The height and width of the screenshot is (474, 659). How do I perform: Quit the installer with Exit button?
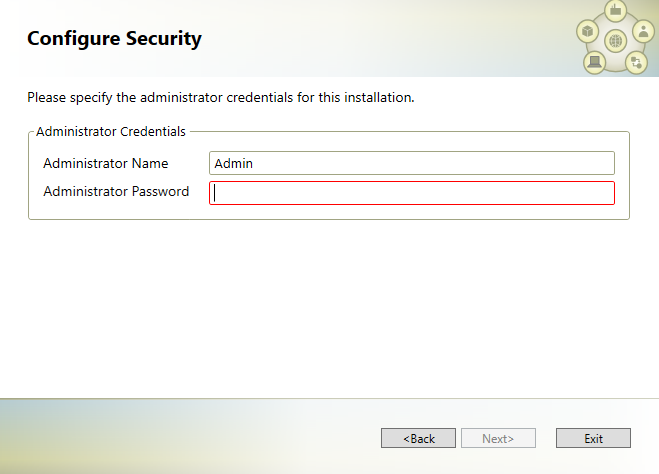593,438
